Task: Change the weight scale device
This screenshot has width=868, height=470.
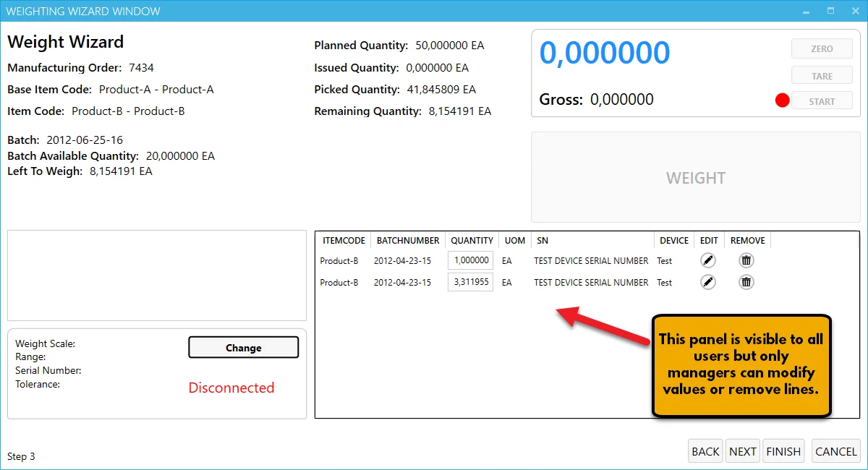Action: (243, 347)
